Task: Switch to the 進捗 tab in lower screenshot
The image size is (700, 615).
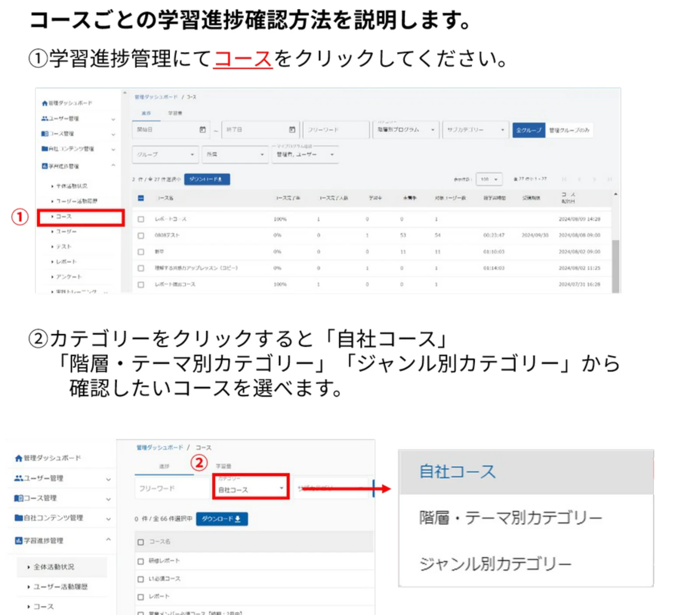Action: pyautogui.click(x=164, y=467)
